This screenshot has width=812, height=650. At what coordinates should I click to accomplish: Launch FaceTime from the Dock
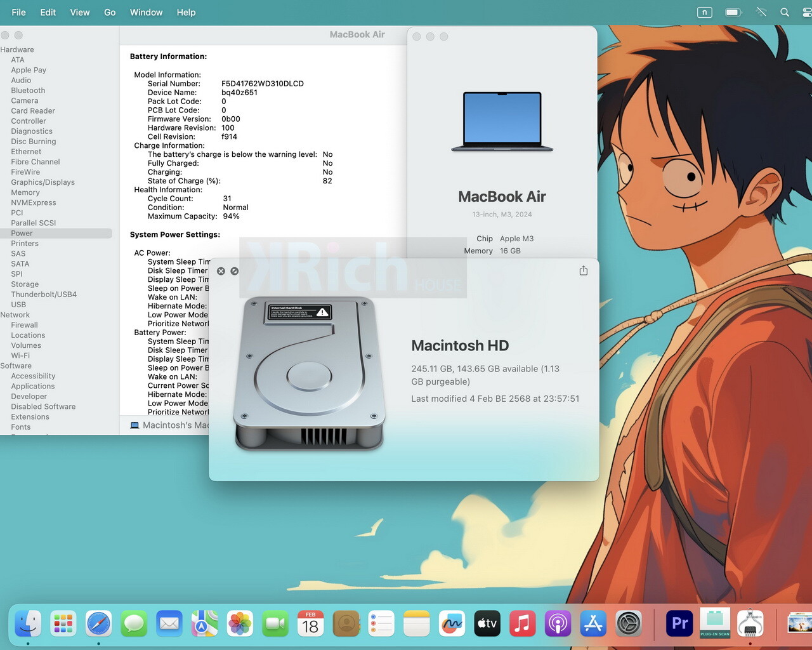click(x=275, y=624)
